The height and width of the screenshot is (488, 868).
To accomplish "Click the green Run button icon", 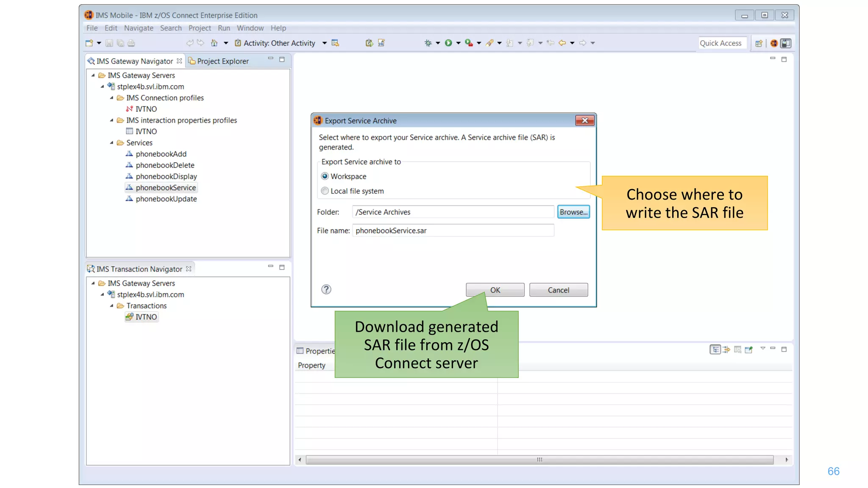I will click(x=448, y=43).
